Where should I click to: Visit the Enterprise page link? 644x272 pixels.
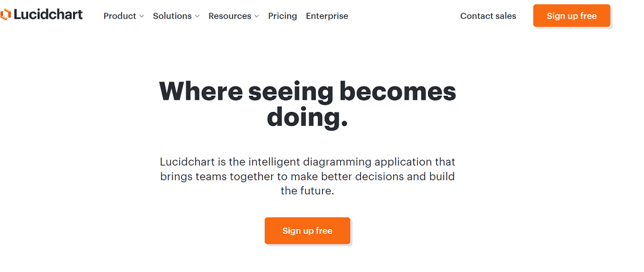(x=327, y=16)
